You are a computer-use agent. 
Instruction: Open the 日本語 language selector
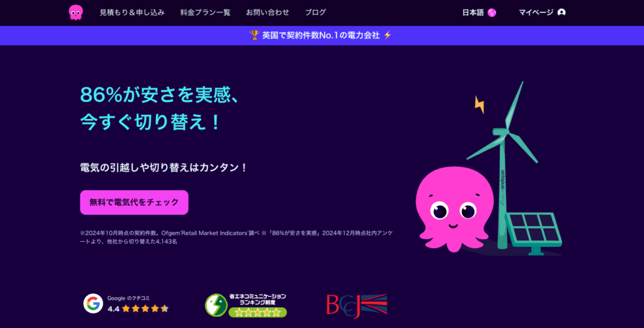(474, 13)
